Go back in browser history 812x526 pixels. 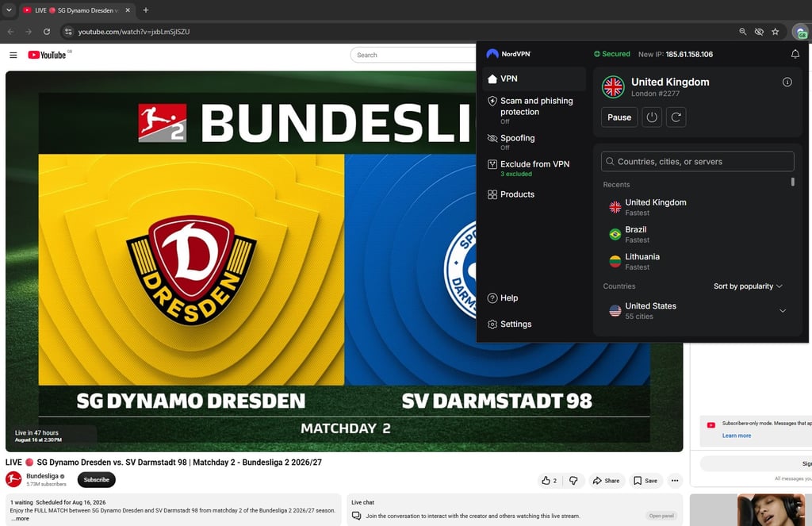(x=11, y=32)
